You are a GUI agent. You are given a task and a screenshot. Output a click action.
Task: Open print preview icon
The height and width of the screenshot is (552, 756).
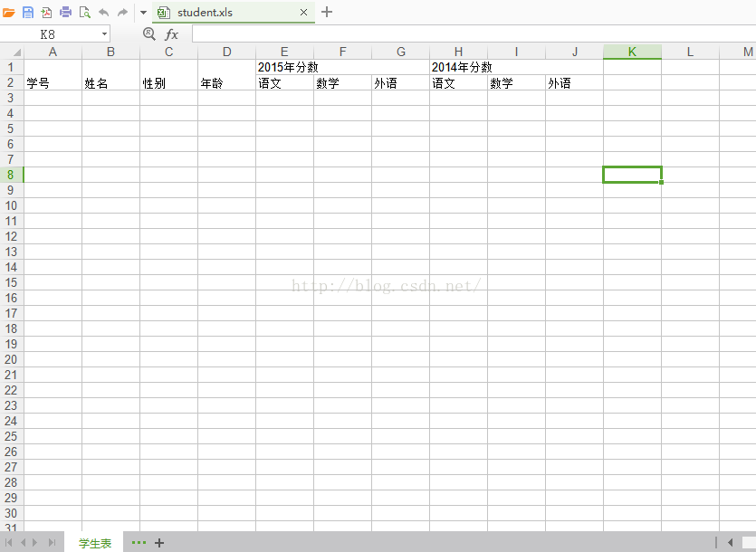85,13
